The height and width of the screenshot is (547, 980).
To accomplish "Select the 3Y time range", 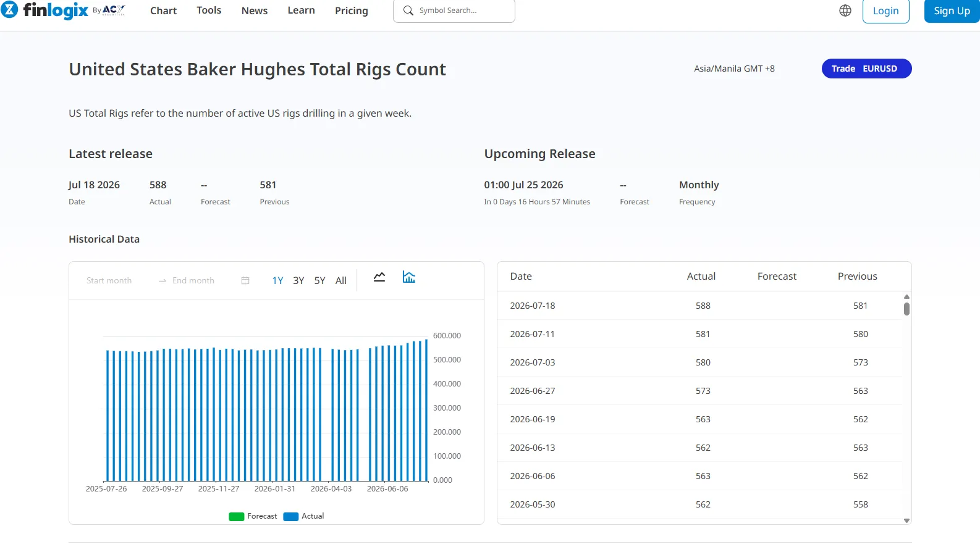I will [x=298, y=280].
